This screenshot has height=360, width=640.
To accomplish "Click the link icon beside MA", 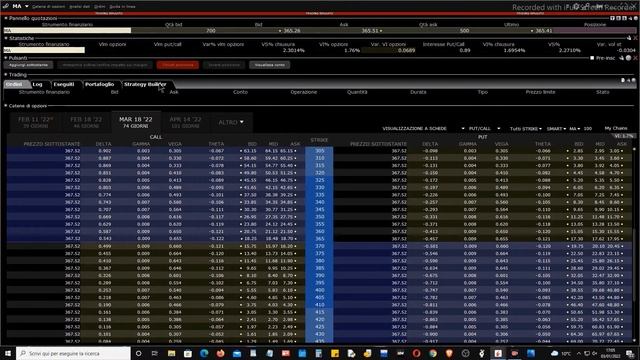I will (x=6, y=6).
